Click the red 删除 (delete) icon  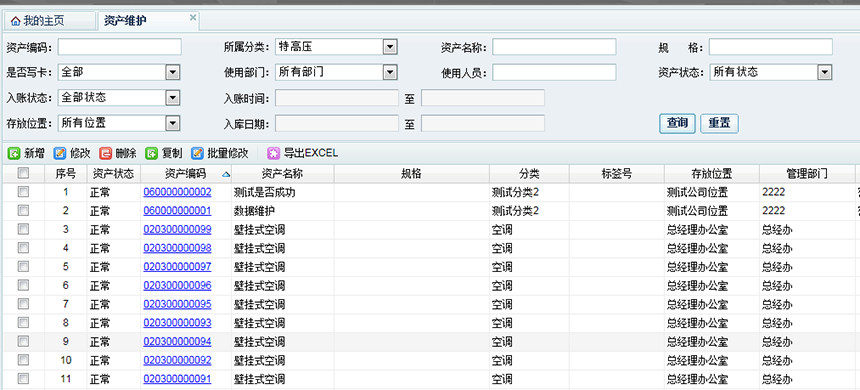pyautogui.click(x=105, y=153)
